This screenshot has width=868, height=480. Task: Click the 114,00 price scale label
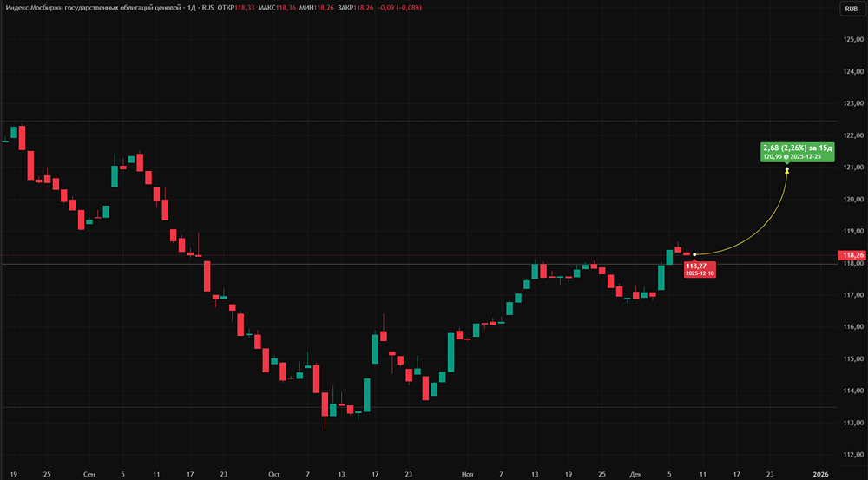(853, 391)
